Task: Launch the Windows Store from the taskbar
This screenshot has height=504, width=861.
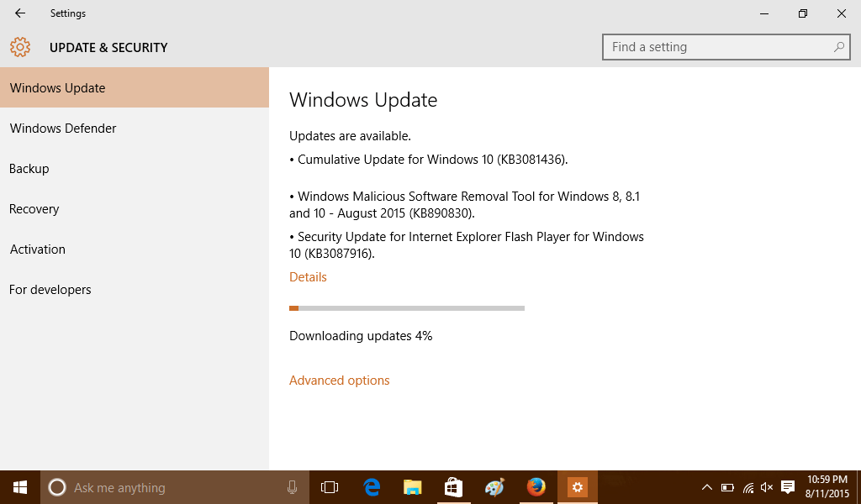Action: pyautogui.click(x=453, y=487)
